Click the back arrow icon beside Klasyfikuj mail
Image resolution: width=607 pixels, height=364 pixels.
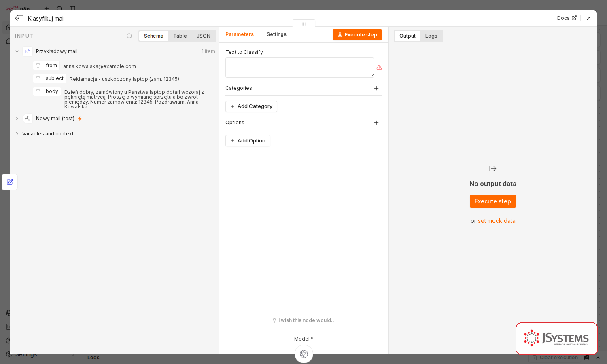pos(19,18)
